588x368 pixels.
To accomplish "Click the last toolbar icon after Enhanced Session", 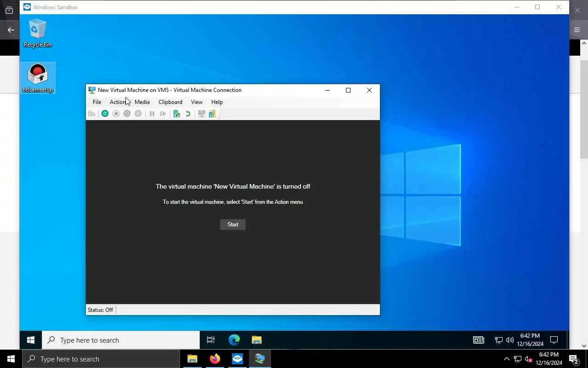I will pos(212,114).
